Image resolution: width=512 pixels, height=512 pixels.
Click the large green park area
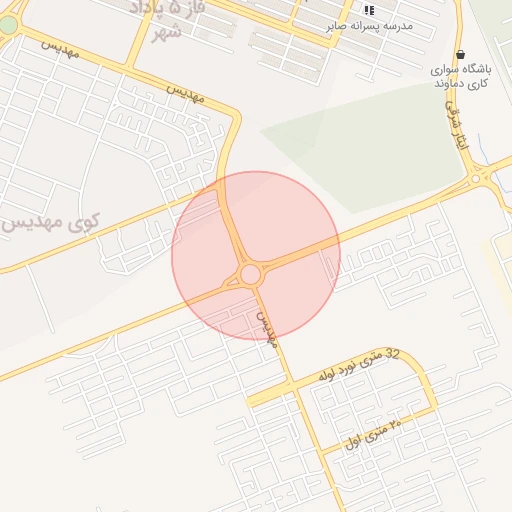tap(363, 147)
